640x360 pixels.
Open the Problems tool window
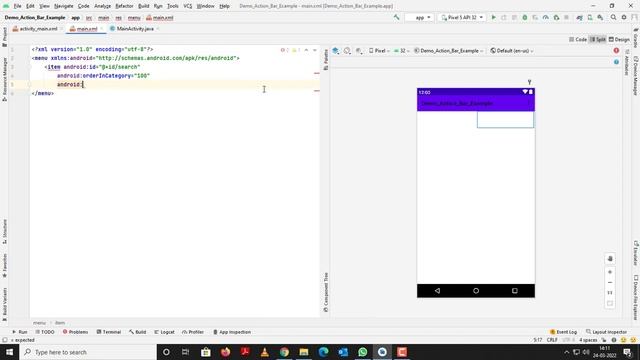[75, 332]
